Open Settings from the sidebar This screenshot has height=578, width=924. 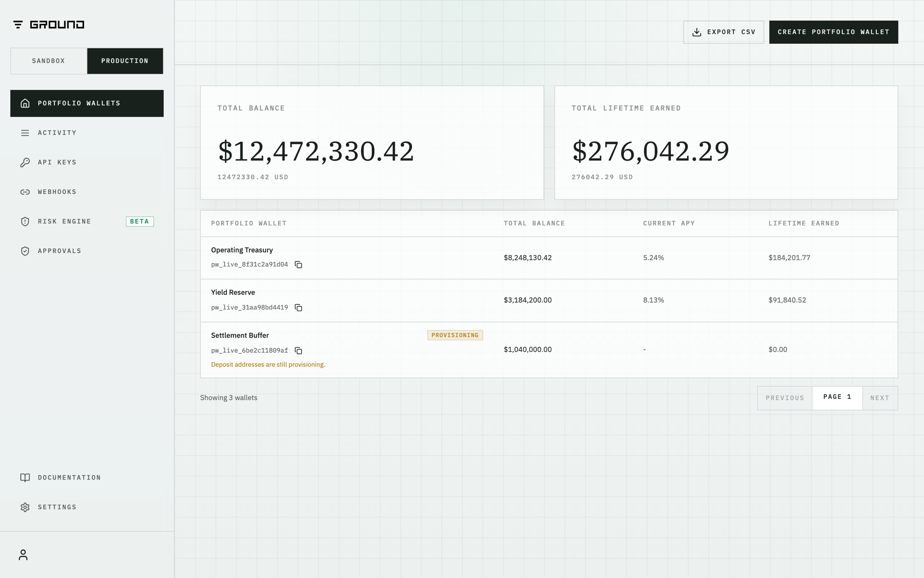click(87, 507)
